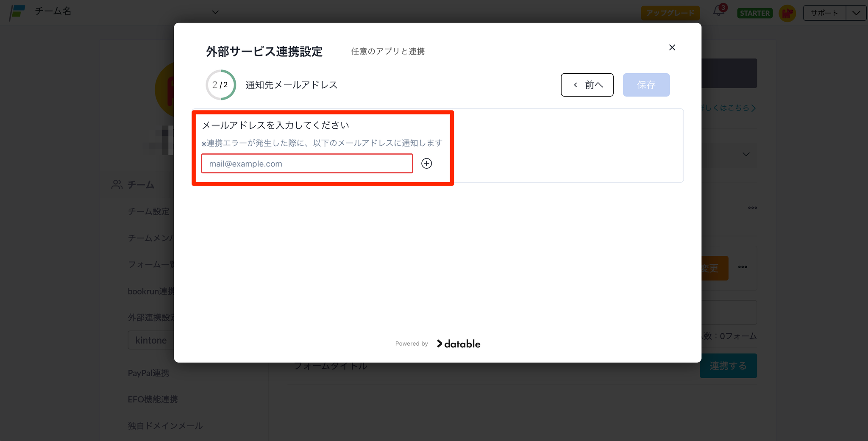Click the plus icon to add email
Screen dimensions: 868x441
point(426,164)
